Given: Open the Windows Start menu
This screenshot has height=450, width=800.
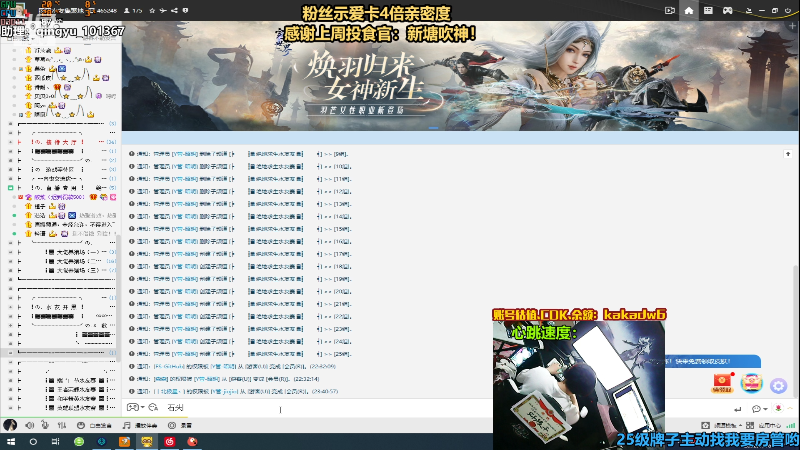Looking at the screenshot, I should pos(11,442).
